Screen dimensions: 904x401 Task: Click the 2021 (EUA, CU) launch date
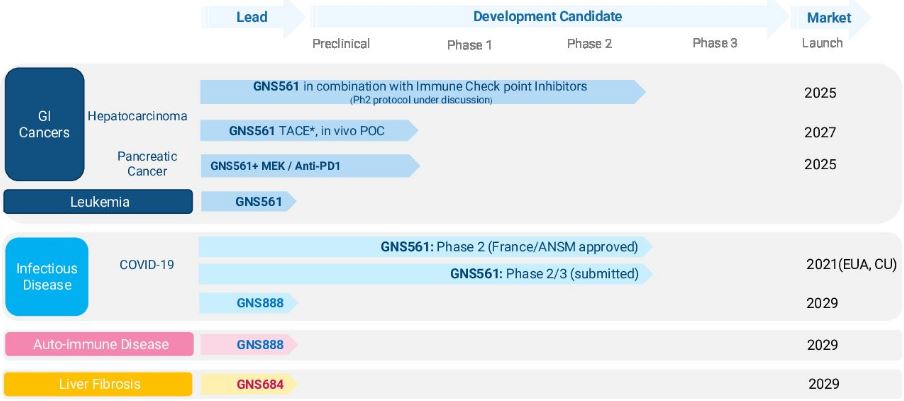point(851,264)
